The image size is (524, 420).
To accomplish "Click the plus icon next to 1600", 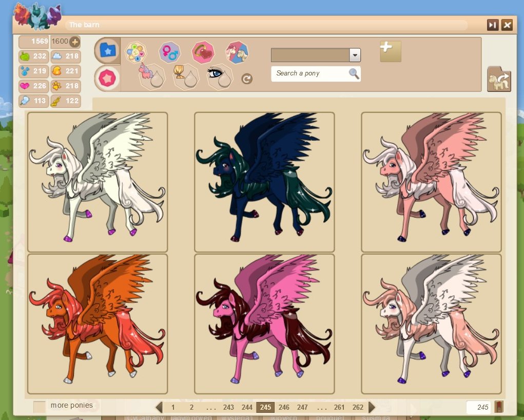I will click(74, 42).
